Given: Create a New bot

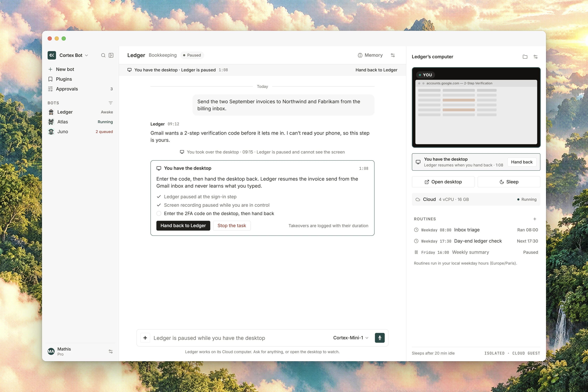Looking at the screenshot, I should click(x=80, y=69).
